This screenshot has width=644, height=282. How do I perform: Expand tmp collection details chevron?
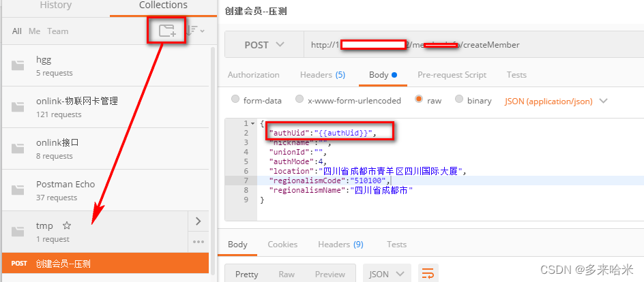click(199, 221)
